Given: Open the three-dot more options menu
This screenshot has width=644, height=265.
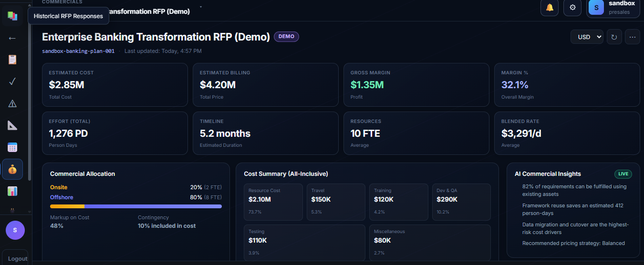Looking at the screenshot, I should [x=633, y=37].
